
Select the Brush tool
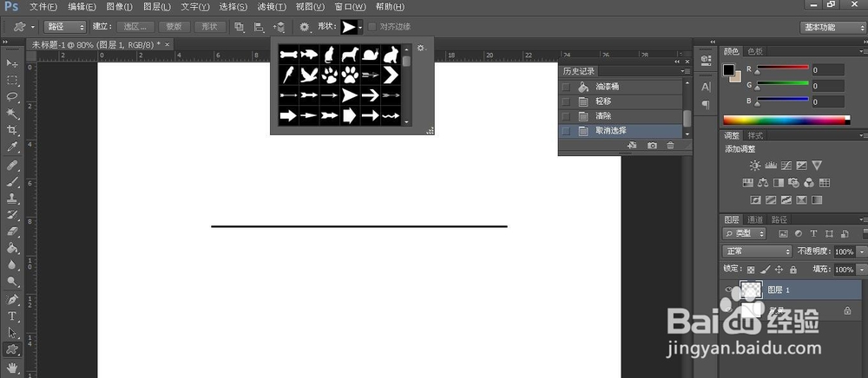[x=11, y=182]
